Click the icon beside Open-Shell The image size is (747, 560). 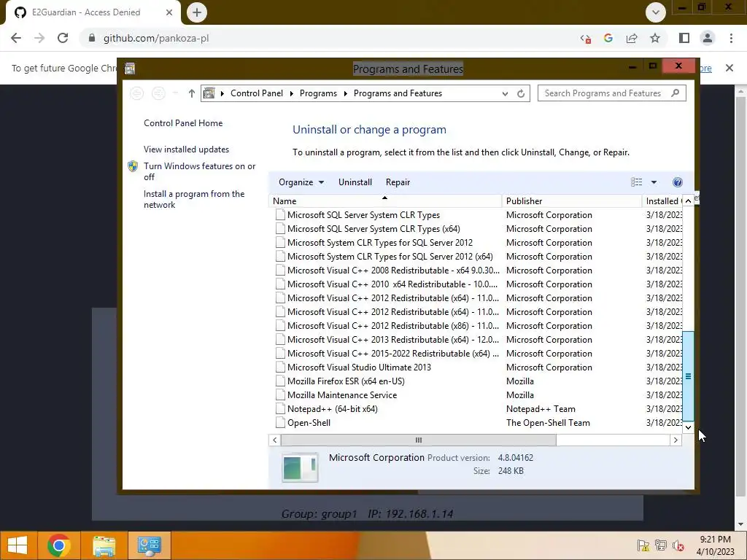point(280,422)
